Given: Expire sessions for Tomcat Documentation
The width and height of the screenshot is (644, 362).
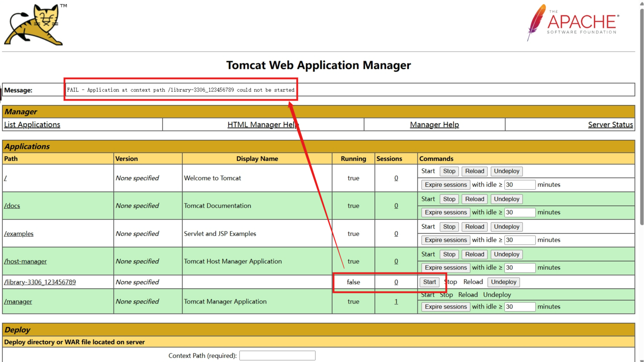Looking at the screenshot, I should click(446, 212).
